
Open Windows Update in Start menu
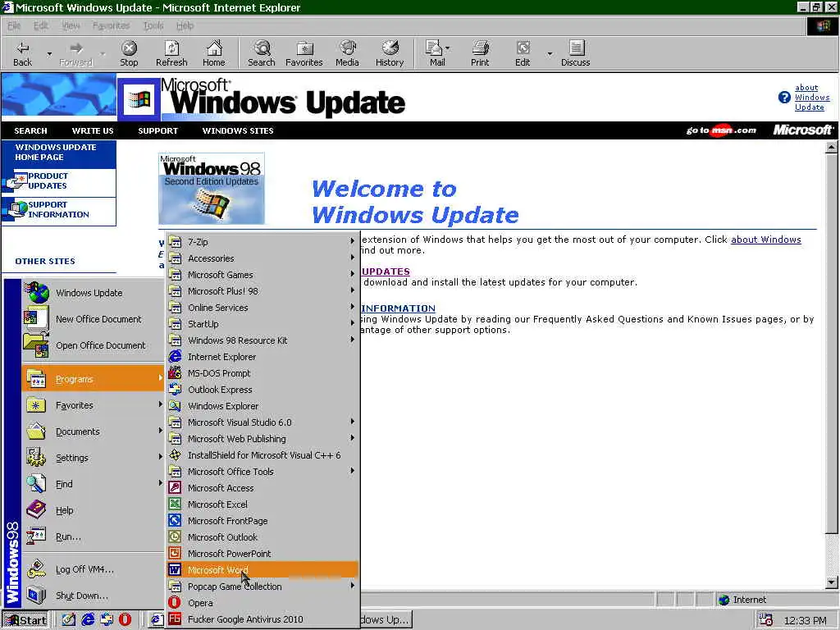click(94, 293)
